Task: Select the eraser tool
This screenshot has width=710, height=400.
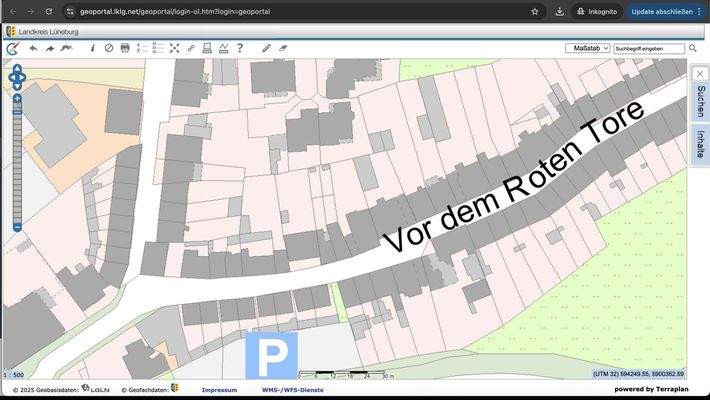Action: pos(282,48)
